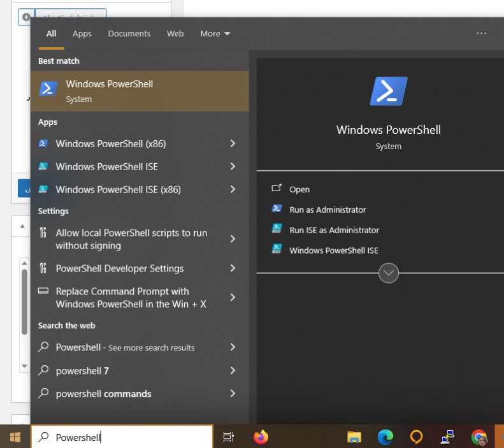Expand Windows PowerShell (x86) options arrow
Viewport: 504px width, 448px height.
click(233, 143)
